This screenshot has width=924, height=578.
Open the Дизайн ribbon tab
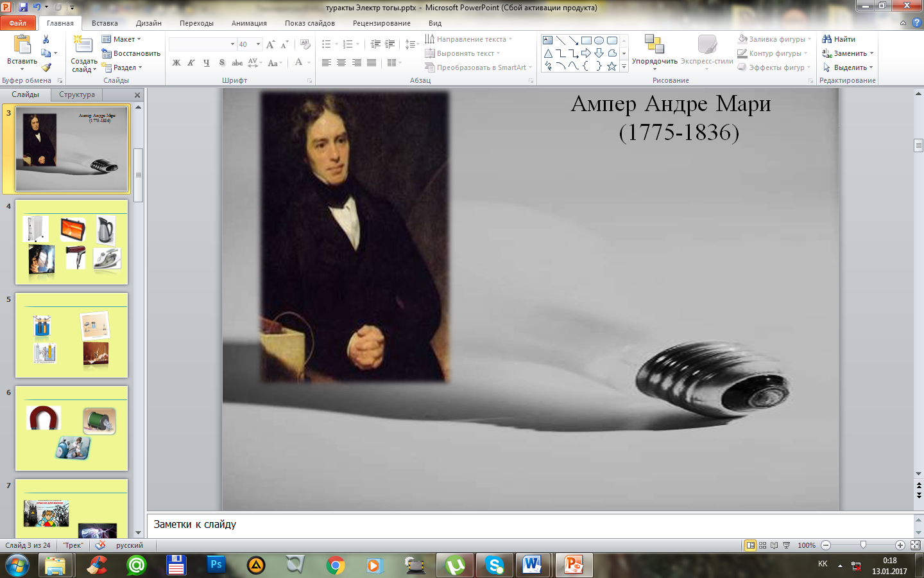148,23
